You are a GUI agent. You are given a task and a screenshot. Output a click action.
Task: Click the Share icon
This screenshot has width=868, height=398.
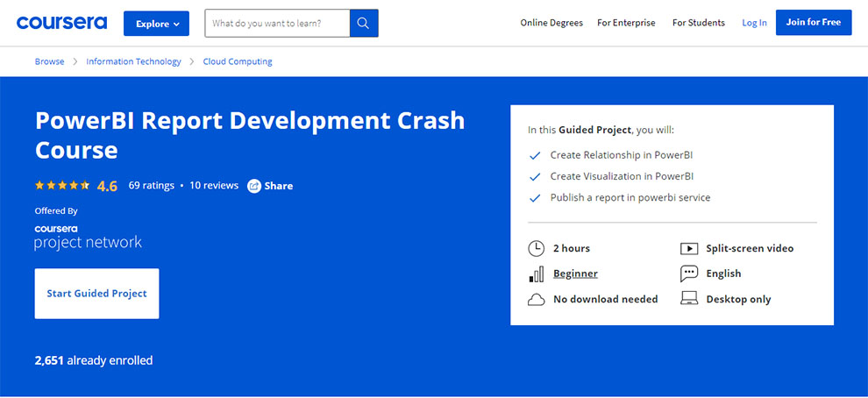pos(254,186)
